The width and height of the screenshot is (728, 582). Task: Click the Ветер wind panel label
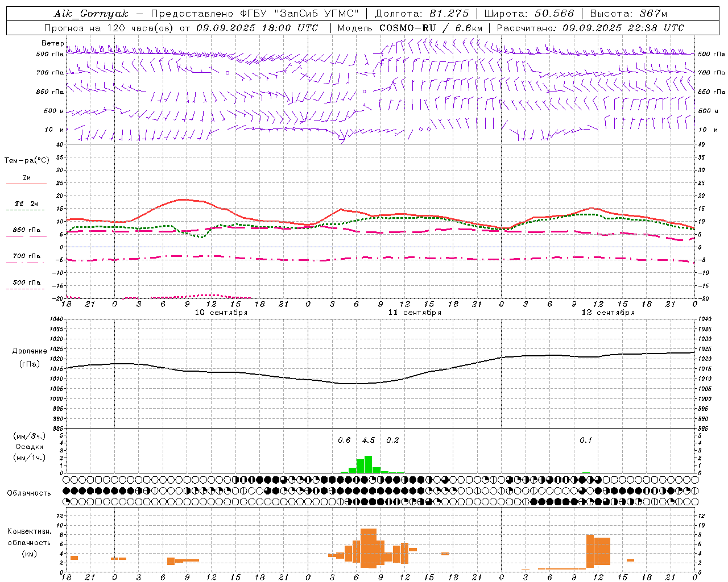click(x=53, y=43)
